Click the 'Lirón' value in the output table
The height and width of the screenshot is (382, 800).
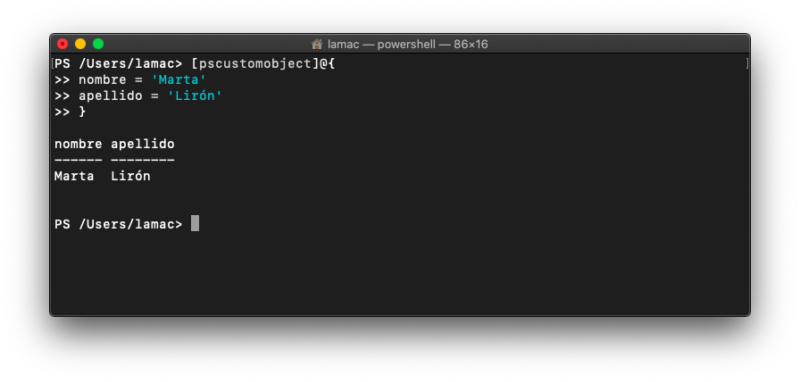click(131, 176)
